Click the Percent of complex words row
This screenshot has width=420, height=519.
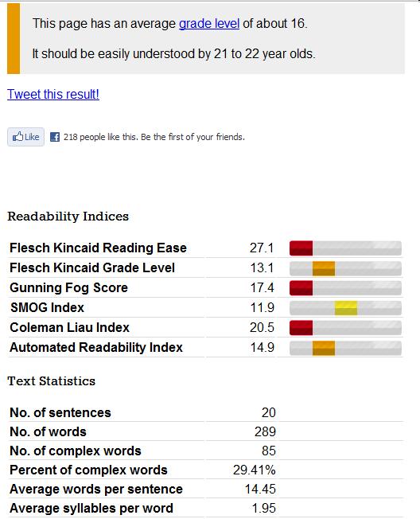pyautogui.click(x=205, y=470)
